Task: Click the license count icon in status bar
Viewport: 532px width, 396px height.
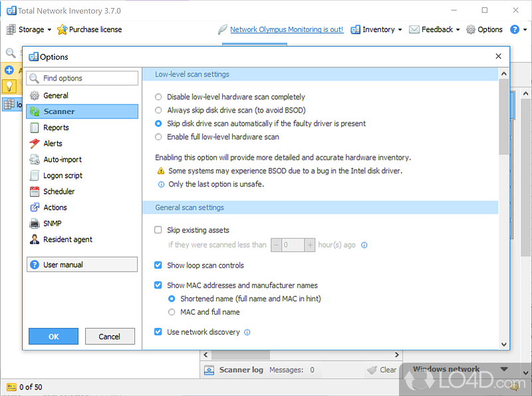Action: 11,387
